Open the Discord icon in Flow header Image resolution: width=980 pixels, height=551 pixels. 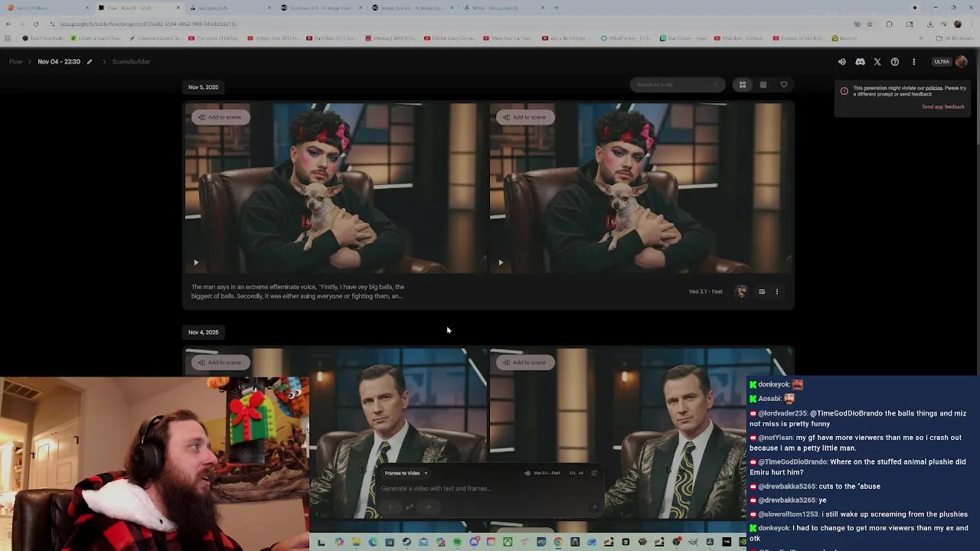tap(860, 62)
